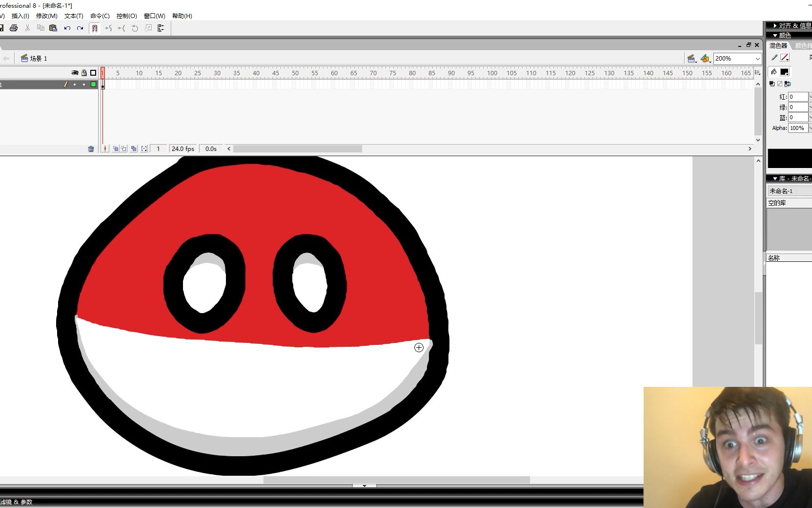Toggle the Snap to Objects magnet
This screenshot has width=812, height=508.
pos(95,28)
